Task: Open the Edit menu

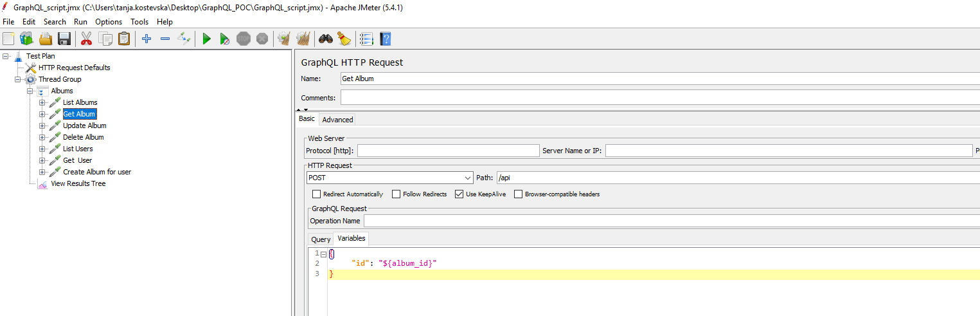Action: tap(29, 22)
